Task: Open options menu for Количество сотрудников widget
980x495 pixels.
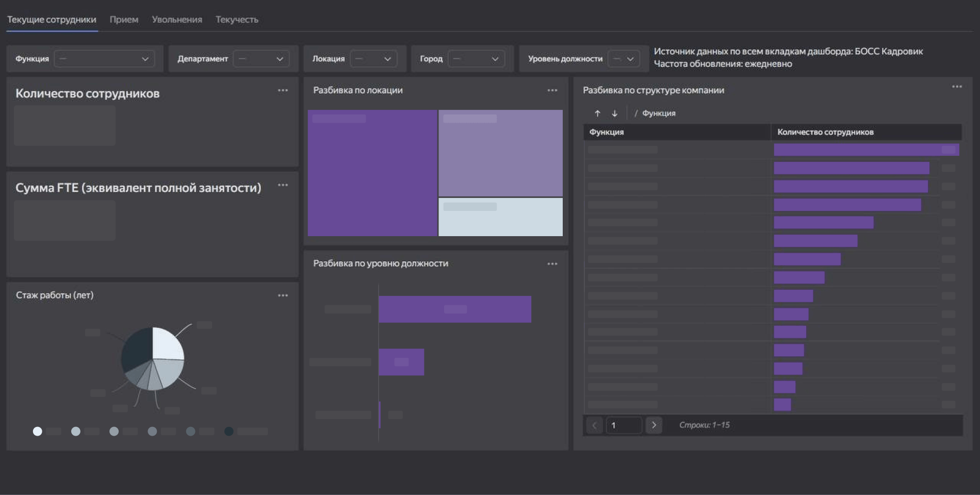Action: [x=283, y=90]
